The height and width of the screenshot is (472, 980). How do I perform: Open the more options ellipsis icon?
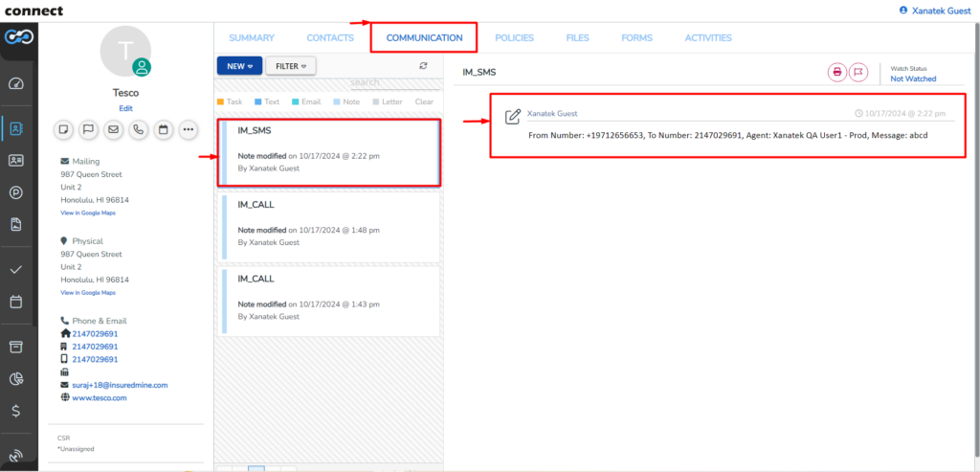[189, 130]
